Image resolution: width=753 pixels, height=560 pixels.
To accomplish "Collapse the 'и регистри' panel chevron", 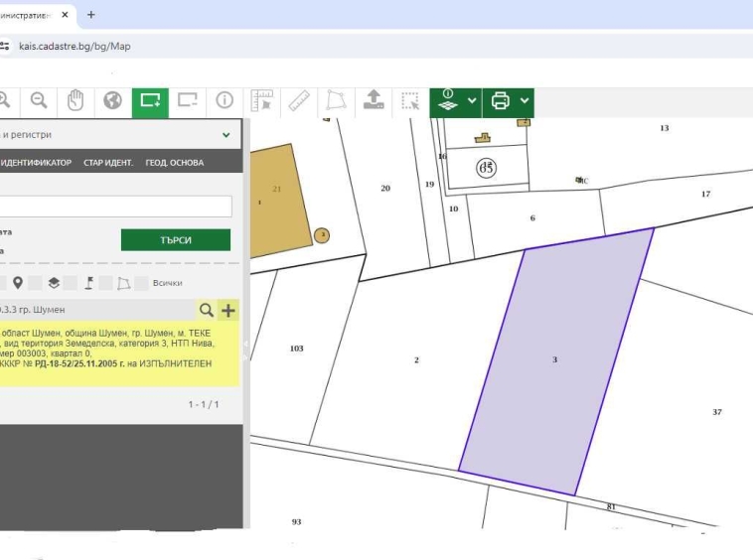I will pos(226,135).
